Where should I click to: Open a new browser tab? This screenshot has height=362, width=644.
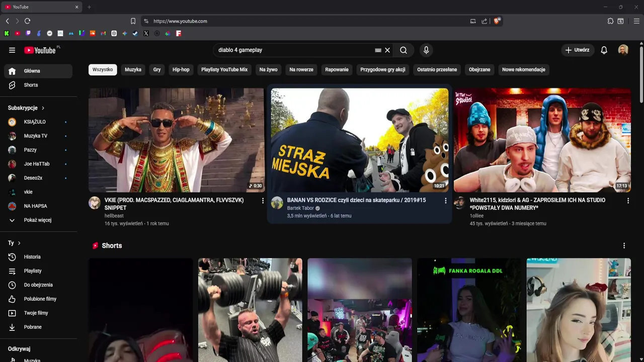pos(89,7)
